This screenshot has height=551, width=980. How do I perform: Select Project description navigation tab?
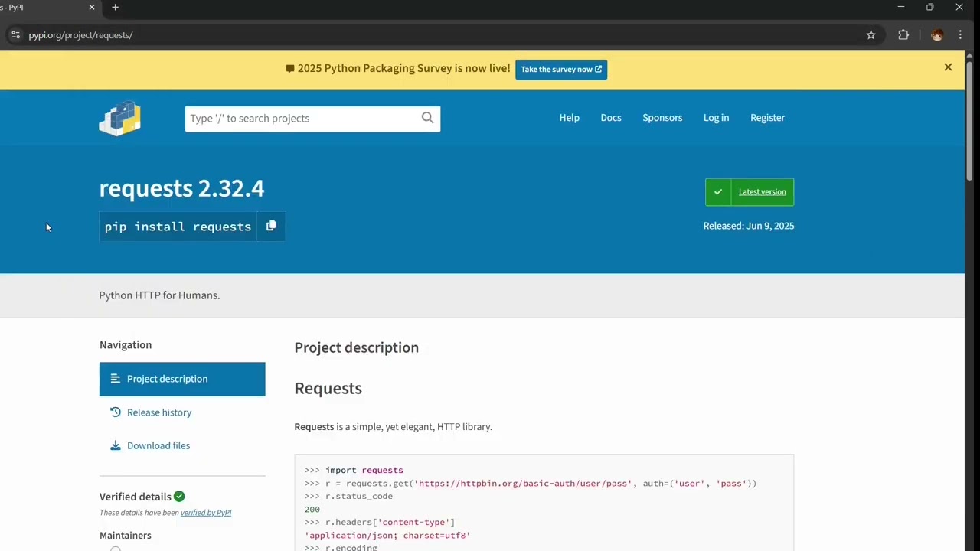182,379
